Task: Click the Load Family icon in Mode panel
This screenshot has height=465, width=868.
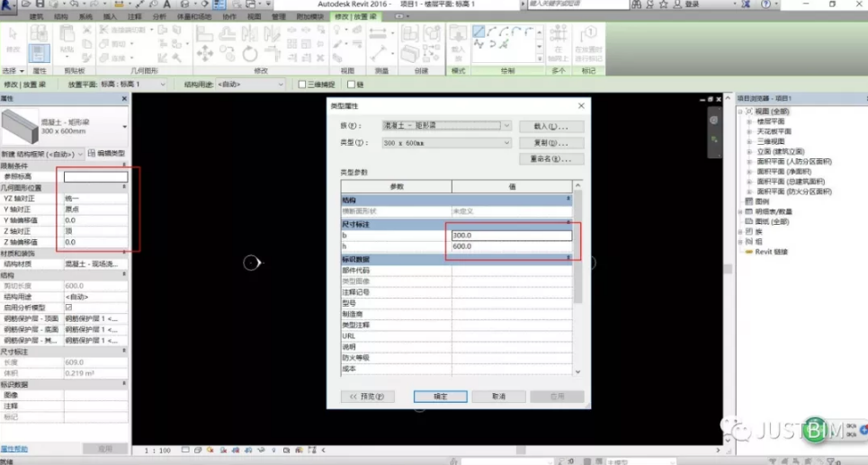Action: pos(458,35)
